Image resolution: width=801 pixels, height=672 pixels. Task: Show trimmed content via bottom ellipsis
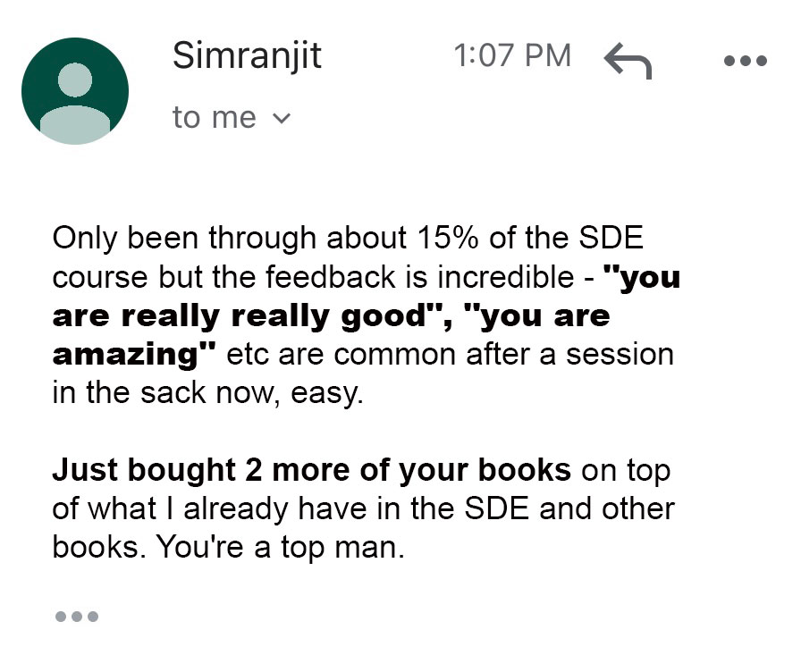point(76,617)
